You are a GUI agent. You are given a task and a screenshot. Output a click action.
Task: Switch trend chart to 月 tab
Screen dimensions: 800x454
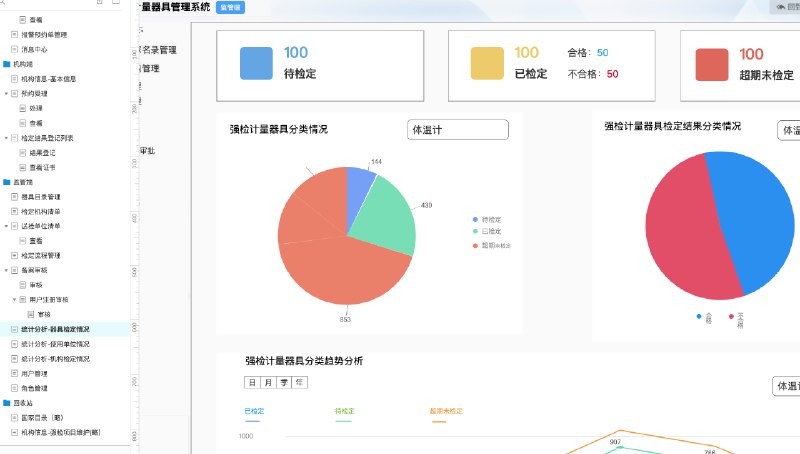268,383
